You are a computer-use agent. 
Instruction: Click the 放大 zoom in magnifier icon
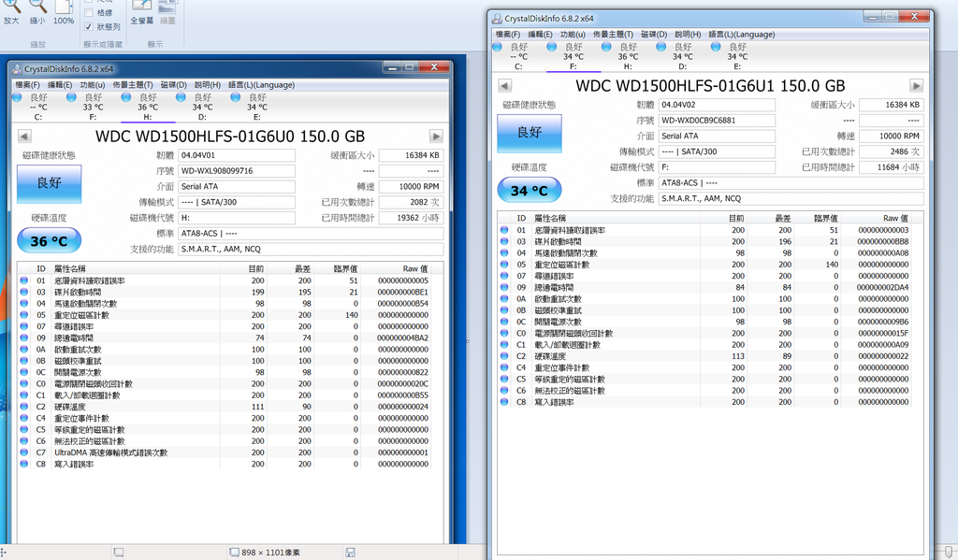[x=11, y=6]
